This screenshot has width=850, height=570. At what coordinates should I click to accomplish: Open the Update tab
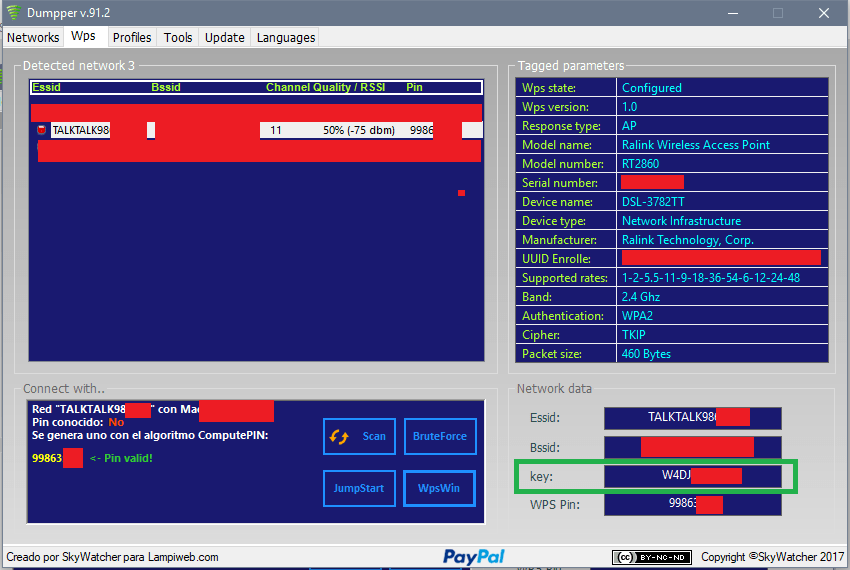[x=224, y=37]
